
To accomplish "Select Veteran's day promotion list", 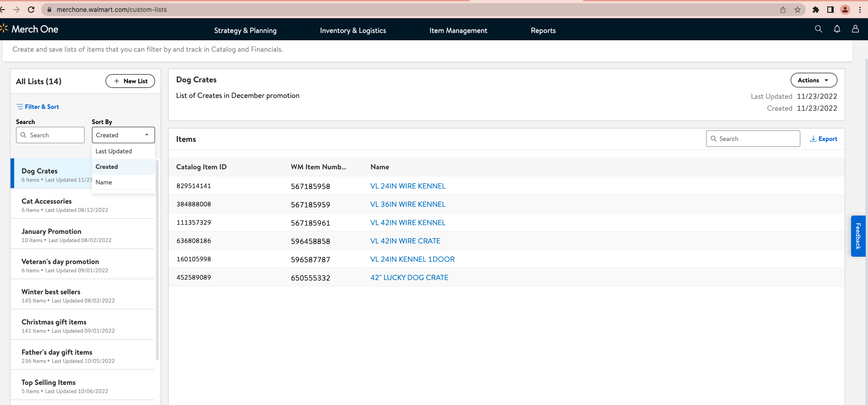I will click(82, 264).
